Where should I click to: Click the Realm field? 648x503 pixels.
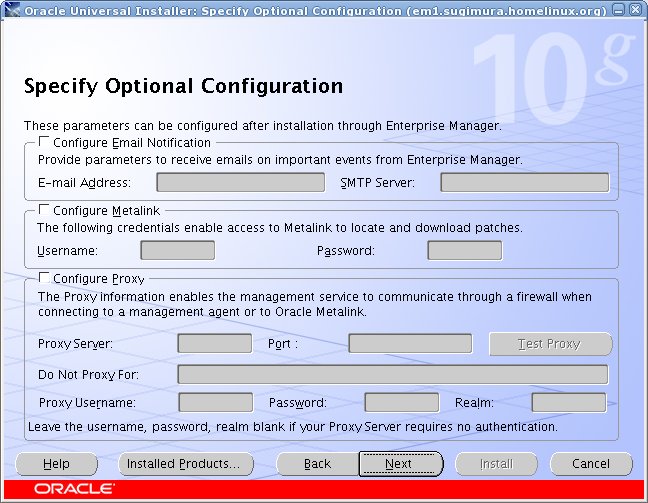click(x=569, y=402)
